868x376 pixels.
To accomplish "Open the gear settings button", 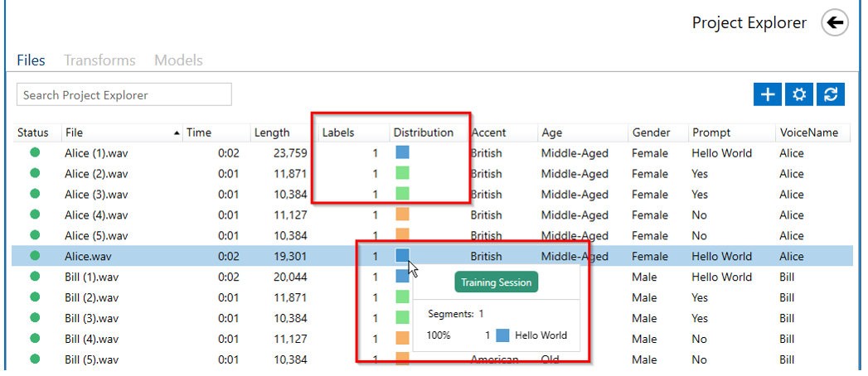I will point(799,94).
